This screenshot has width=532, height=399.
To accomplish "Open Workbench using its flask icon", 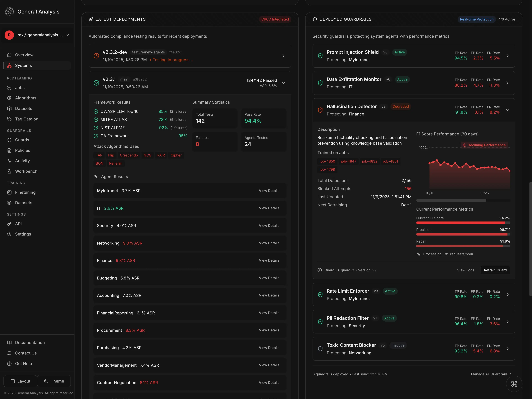I will pyautogui.click(x=9, y=171).
